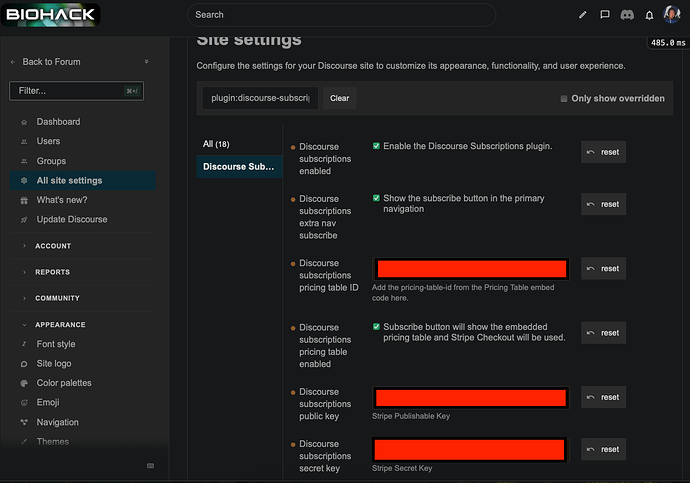Click the Back to Forum arrow icon
The image size is (690, 483).
click(x=13, y=62)
